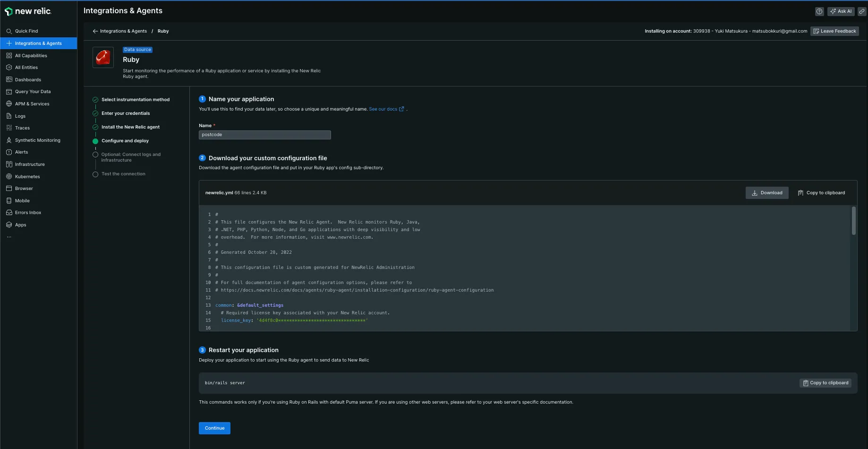Open the help question mark icon
Image resolution: width=868 pixels, height=449 pixels.
[x=819, y=11]
